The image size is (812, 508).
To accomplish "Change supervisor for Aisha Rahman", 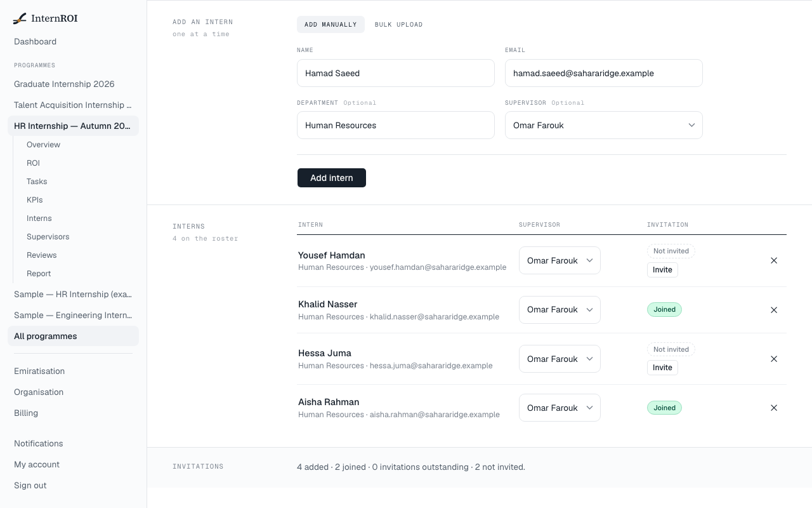I will 560,408.
